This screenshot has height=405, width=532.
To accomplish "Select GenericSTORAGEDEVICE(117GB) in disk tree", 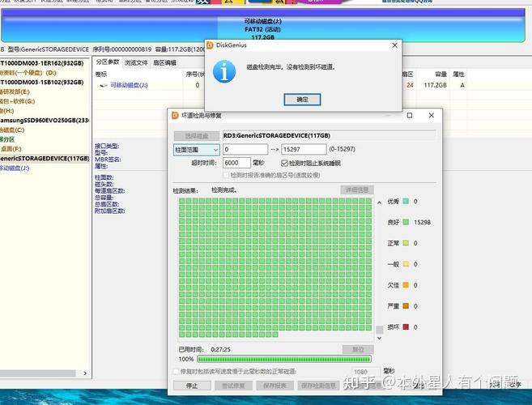I will [45, 159].
